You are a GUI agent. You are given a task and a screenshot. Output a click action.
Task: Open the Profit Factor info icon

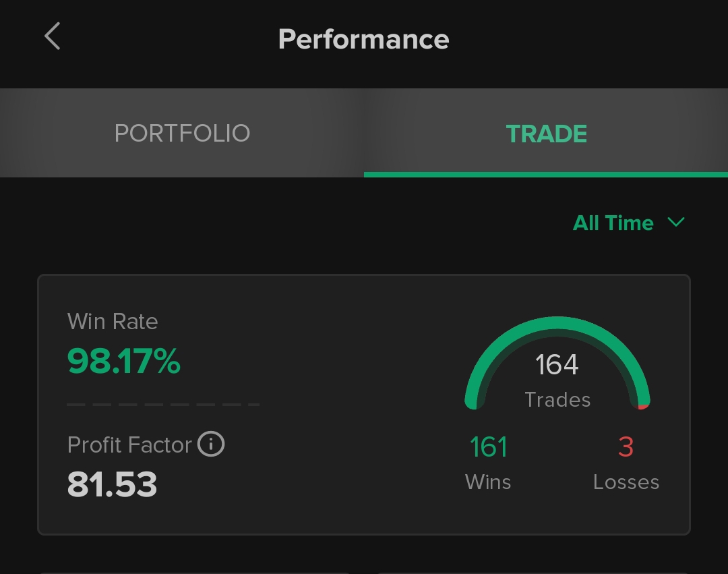(x=211, y=444)
